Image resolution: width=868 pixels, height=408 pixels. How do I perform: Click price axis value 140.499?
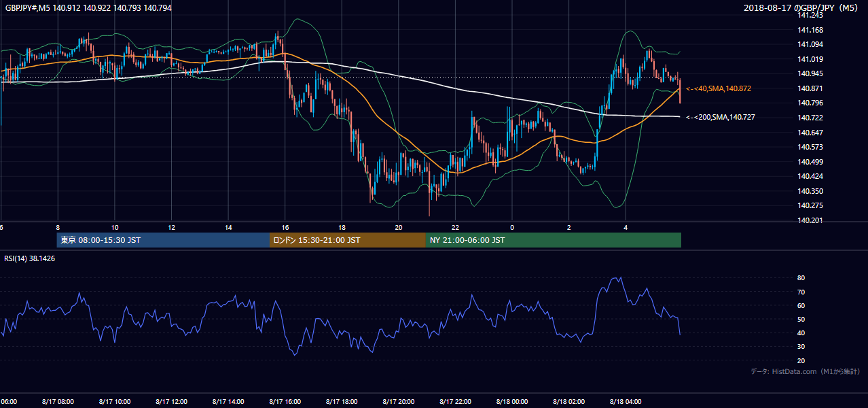point(811,162)
